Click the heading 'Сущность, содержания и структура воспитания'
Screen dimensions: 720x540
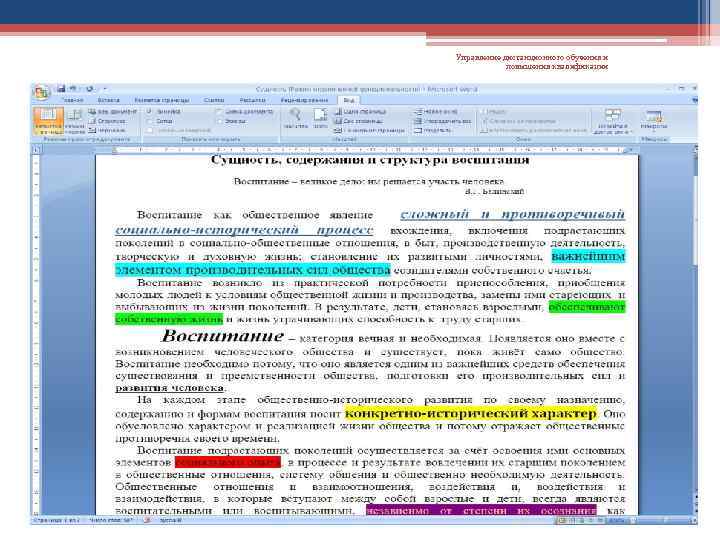click(370, 160)
